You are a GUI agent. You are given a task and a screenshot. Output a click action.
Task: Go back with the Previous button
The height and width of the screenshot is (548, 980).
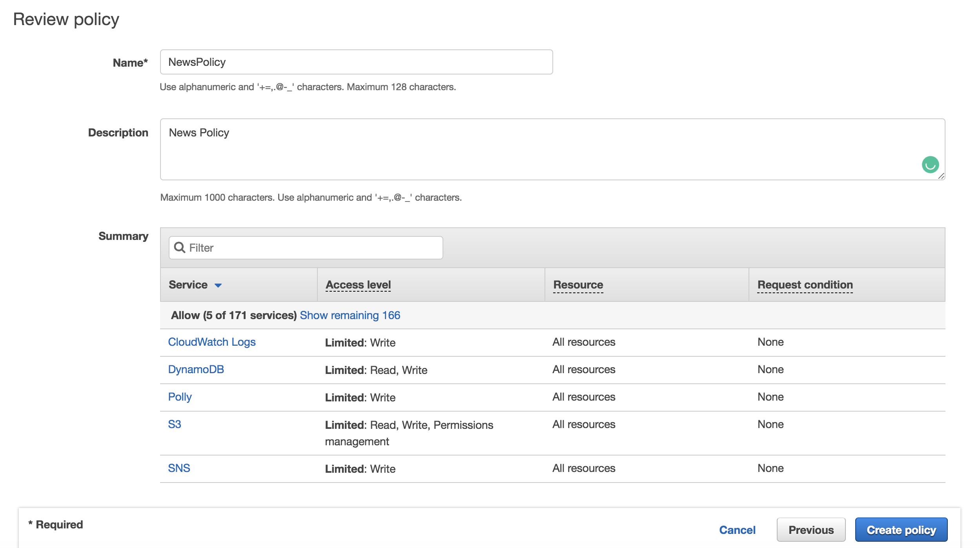point(811,530)
